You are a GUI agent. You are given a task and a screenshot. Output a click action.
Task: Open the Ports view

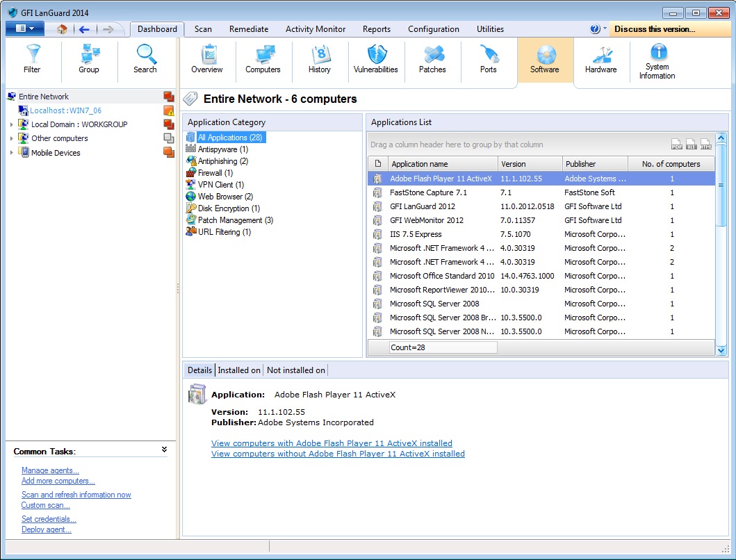(x=488, y=59)
